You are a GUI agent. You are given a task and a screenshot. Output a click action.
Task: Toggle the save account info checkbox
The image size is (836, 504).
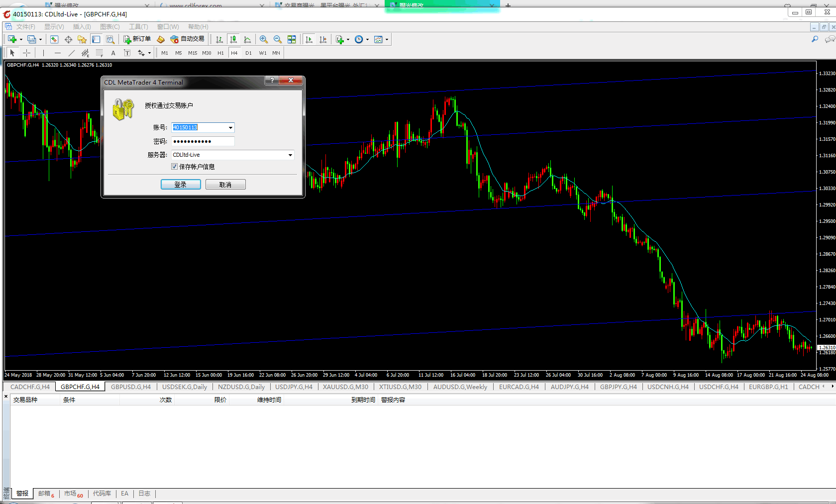point(174,167)
